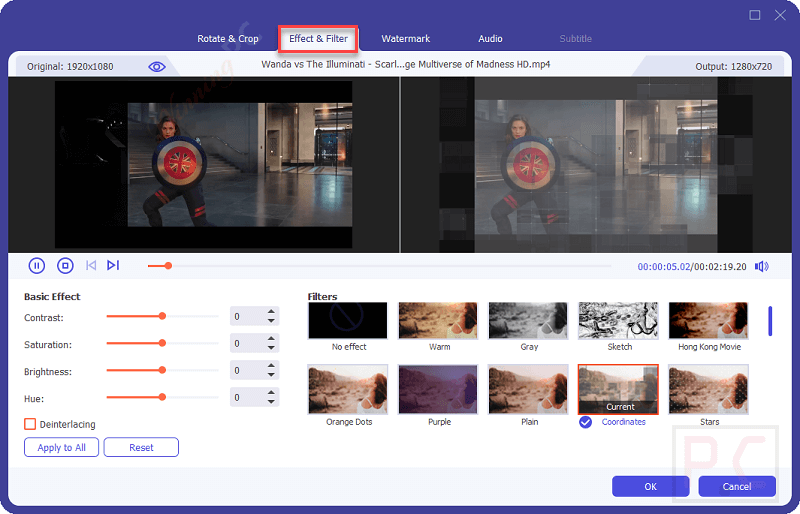Image resolution: width=800 pixels, height=514 pixels.
Task: Select the Plain filter thumbnail
Action: [528, 389]
